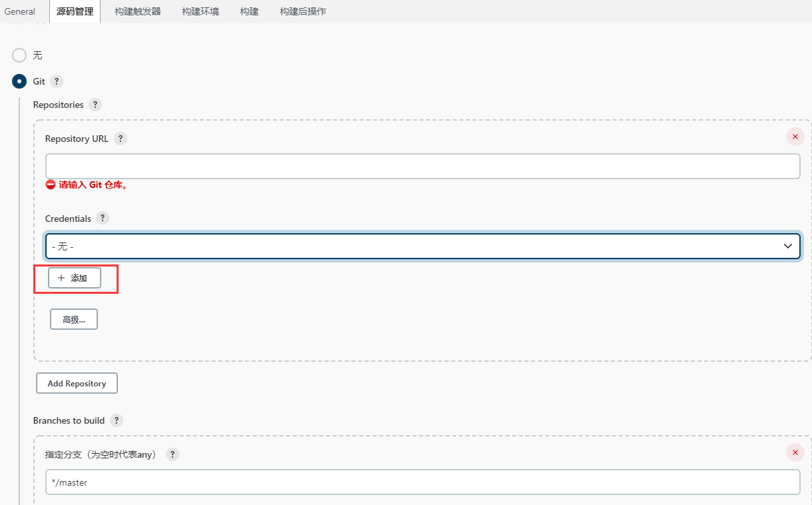Click the */master branch field
The height and width of the screenshot is (505, 812).
click(423, 482)
